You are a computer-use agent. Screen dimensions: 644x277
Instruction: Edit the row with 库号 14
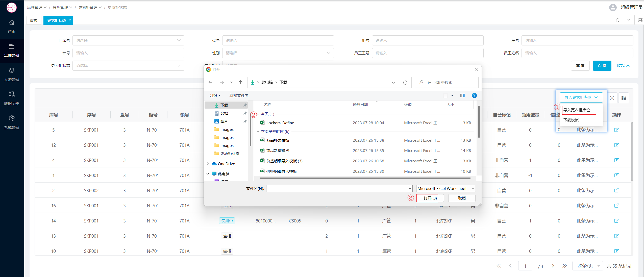click(x=616, y=221)
